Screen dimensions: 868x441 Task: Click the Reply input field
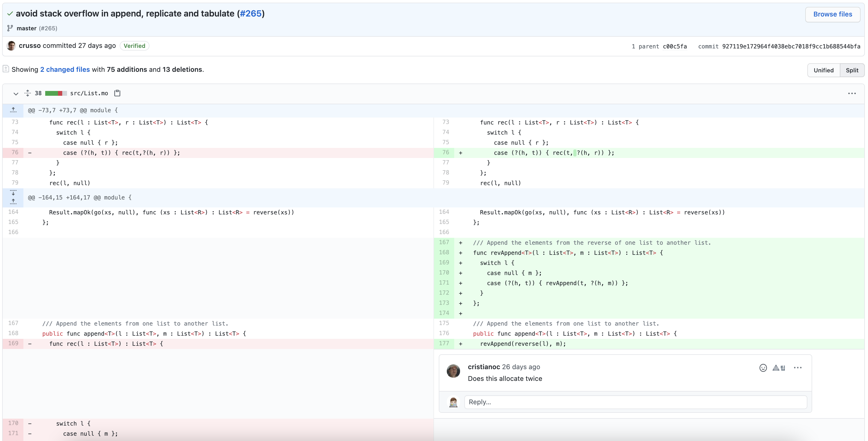tap(635, 402)
